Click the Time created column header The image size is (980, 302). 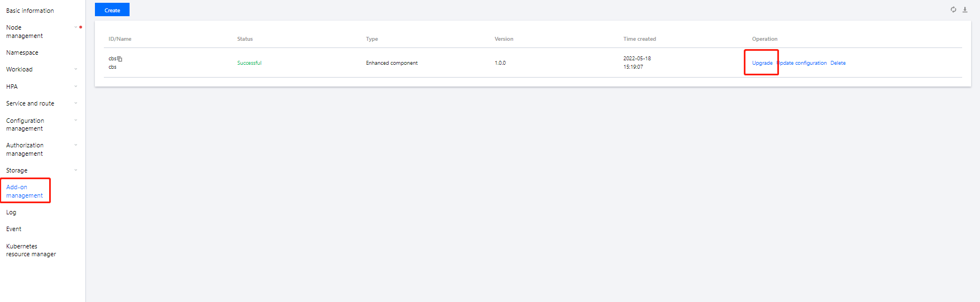(x=639, y=39)
